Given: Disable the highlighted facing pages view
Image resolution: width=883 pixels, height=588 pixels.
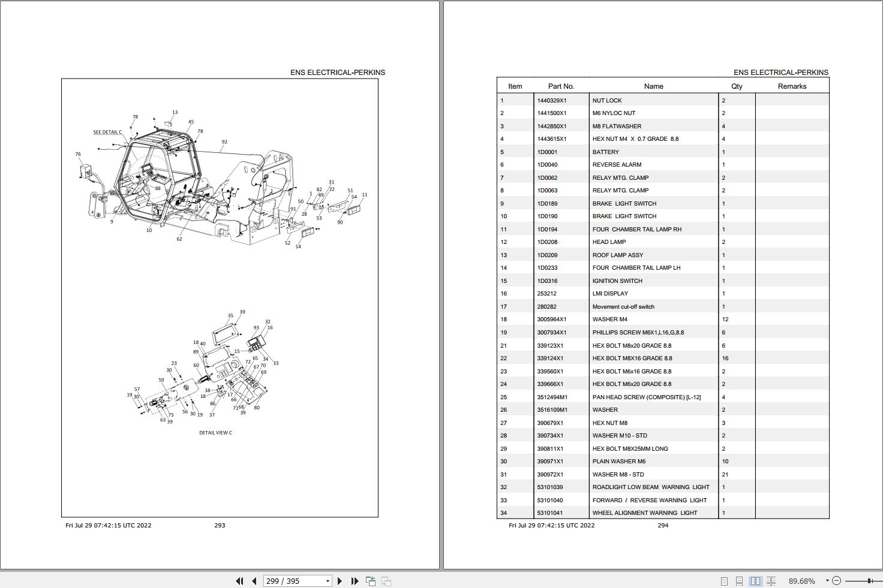Looking at the screenshot, I should coord(755,581).
